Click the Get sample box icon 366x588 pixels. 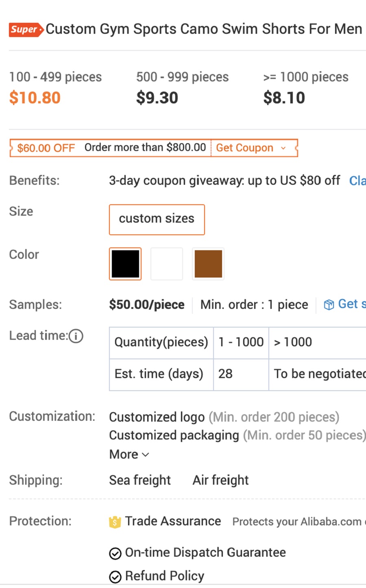point(329,305)
